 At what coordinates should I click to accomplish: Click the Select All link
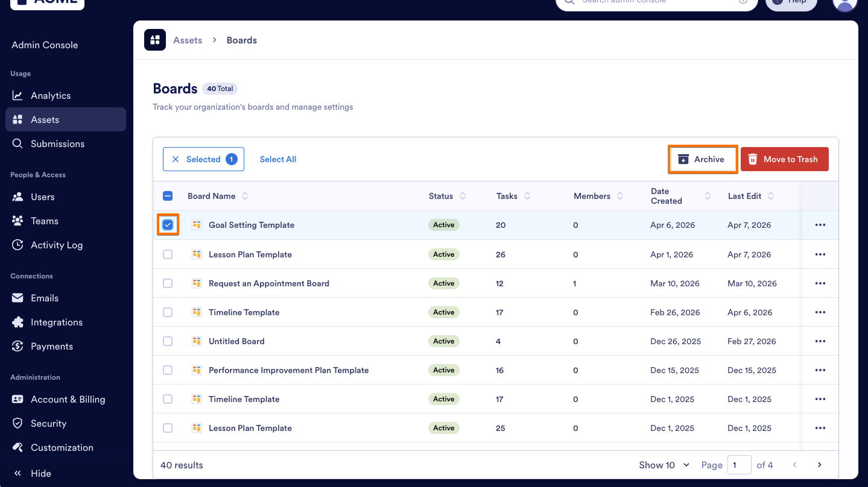coord(277,159)
